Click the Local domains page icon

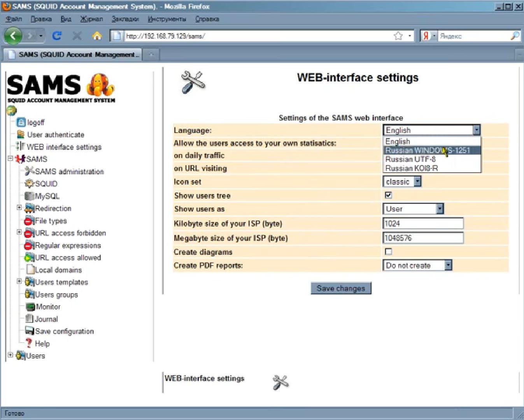pyautogui.click(x=30, y=269)
